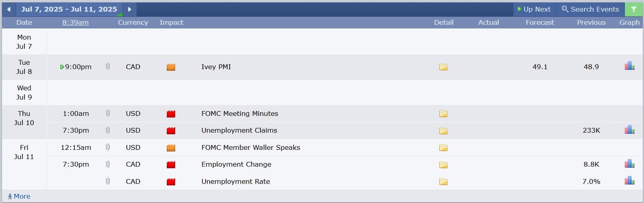Toggle sound alert for Ivey PMI
Viewport: 644px width, 203px height.
(107, 66)
